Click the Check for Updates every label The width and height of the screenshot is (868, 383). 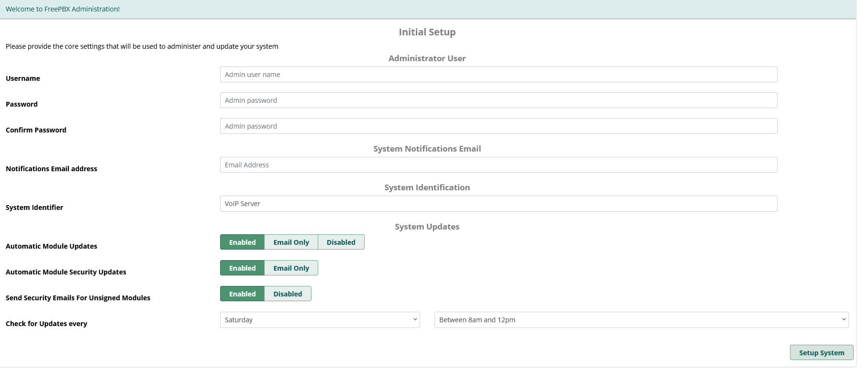(46, 324)
